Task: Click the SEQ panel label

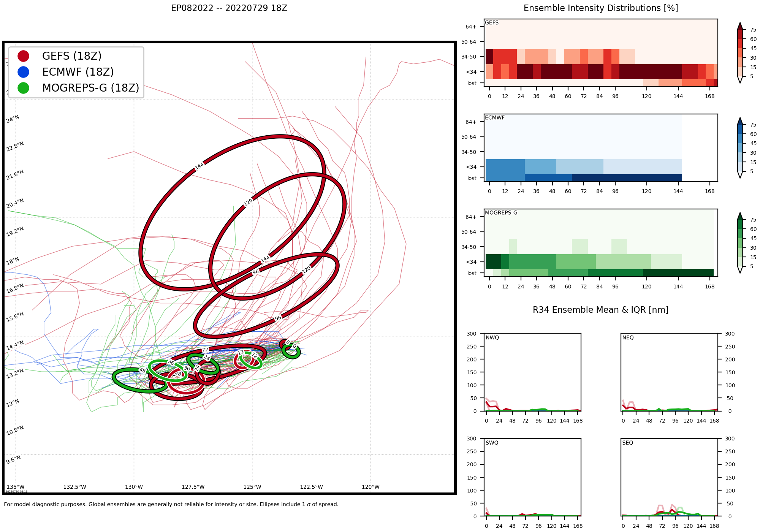Action: click(628, 443)
